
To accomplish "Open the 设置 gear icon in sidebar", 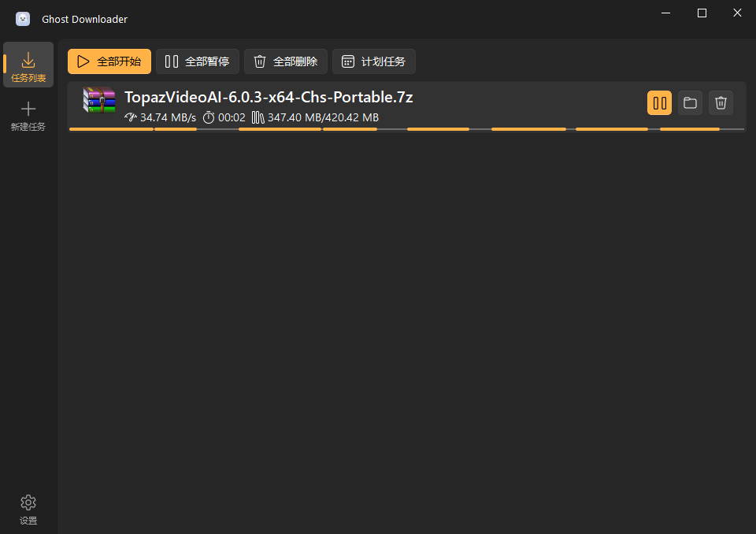I will (x=28, y=502).
